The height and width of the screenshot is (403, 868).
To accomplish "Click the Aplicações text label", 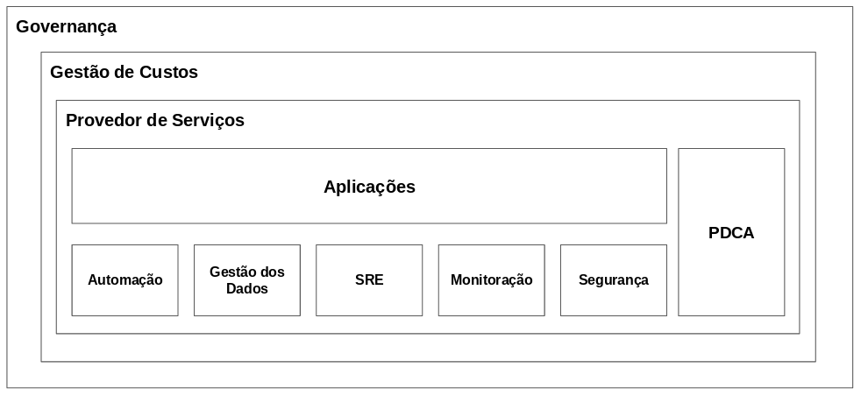I will 369,187.
